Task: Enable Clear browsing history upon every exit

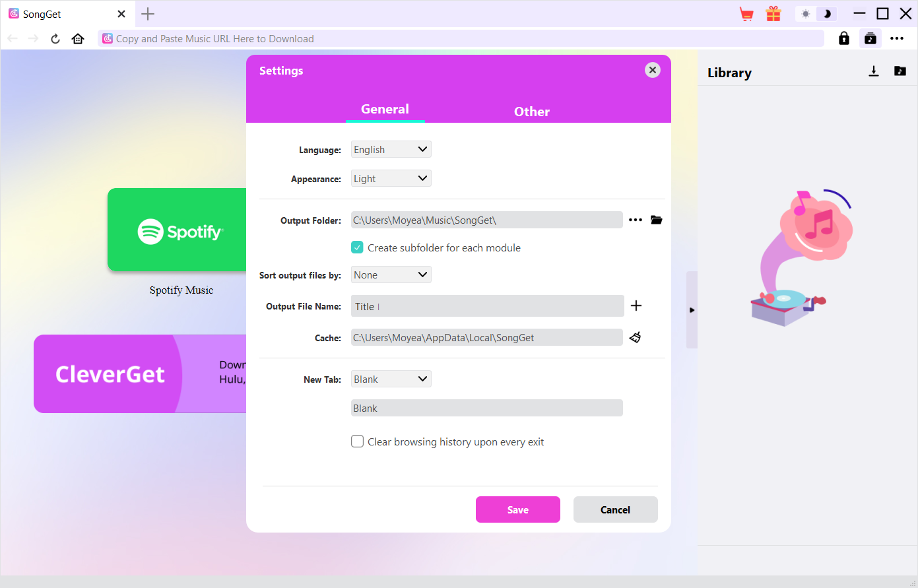Action: pos(357,441)
